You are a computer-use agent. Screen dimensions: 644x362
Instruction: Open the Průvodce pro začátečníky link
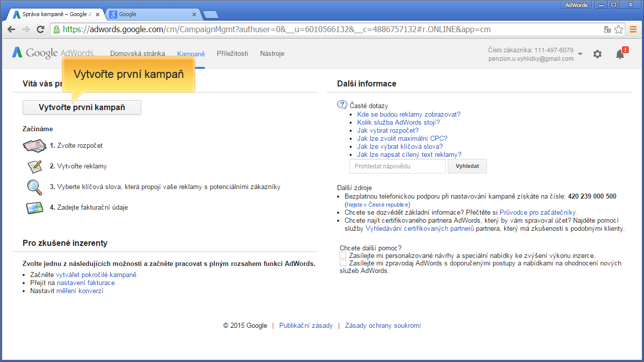(538, 212)
